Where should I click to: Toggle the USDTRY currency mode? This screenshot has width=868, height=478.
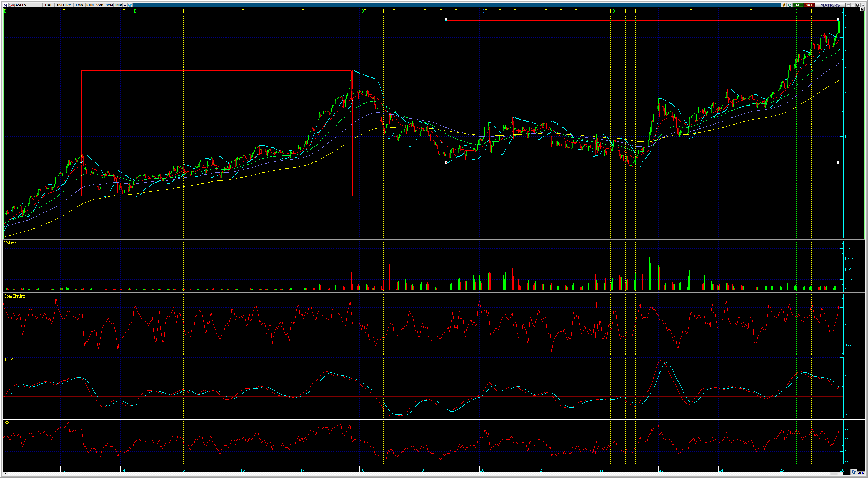click(64, 5)
